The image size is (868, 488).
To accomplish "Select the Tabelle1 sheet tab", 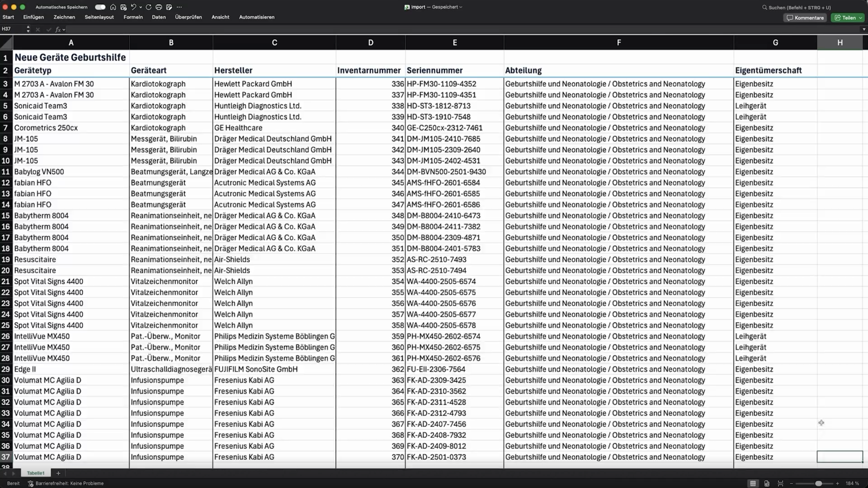I will [36, 473].
